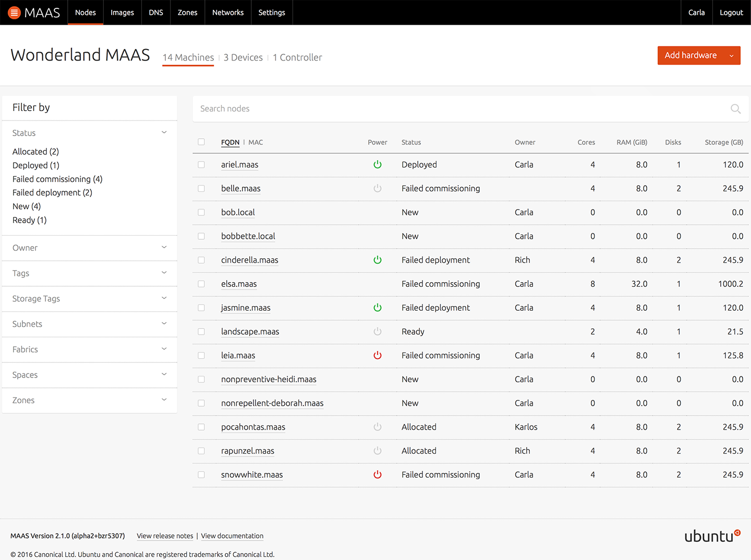The width and height of the screenshot is (751, 560).
Task: Switch to the 1 Controller tab
Action: tap(297, 57)
